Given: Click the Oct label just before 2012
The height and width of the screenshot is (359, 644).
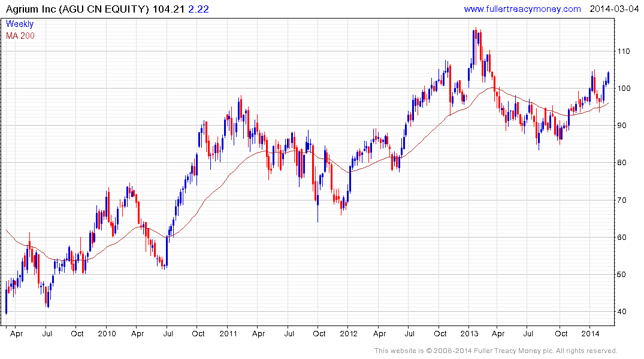Looking at the screenshot, I should (x=319, y=333).
